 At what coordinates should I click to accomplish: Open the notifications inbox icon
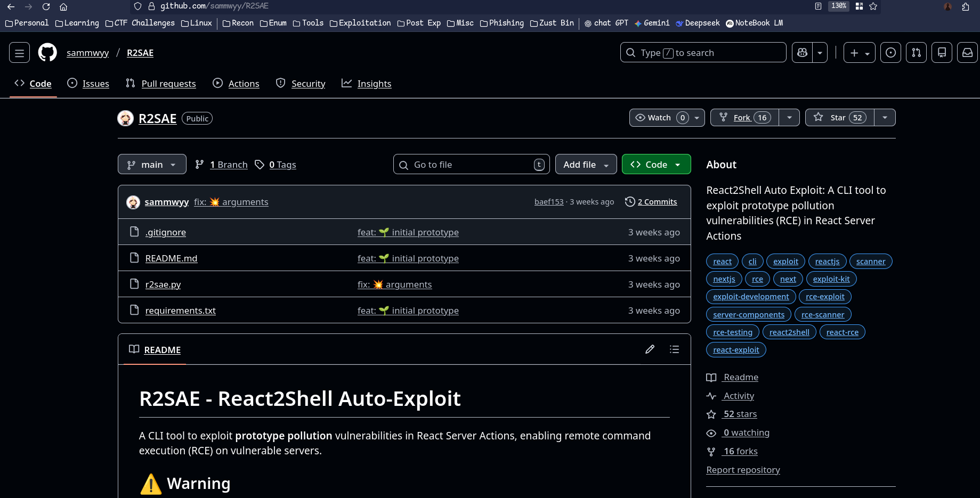click(967, 53)
